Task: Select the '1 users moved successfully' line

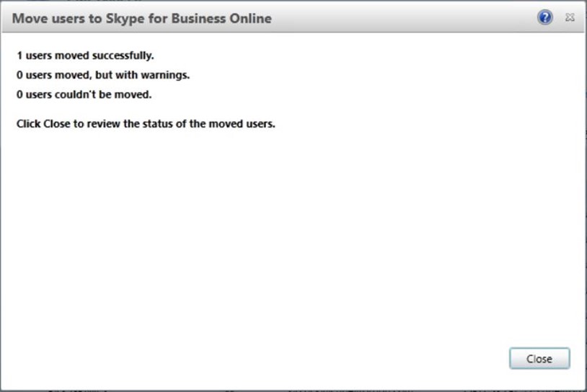Action: point(85,55)
